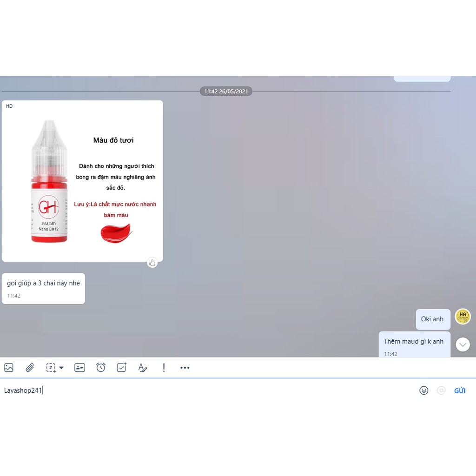The height and width of the screenshot is (476, 476).
Task: Click the @ mention icon
Action: [441, 390]
